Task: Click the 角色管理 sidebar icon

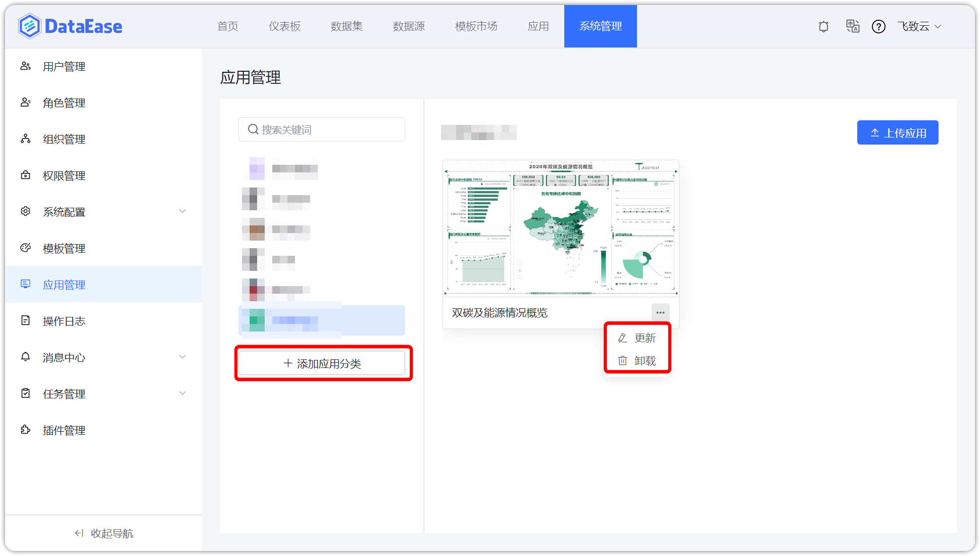Action: pyautogui.click(x=25, y=103)
